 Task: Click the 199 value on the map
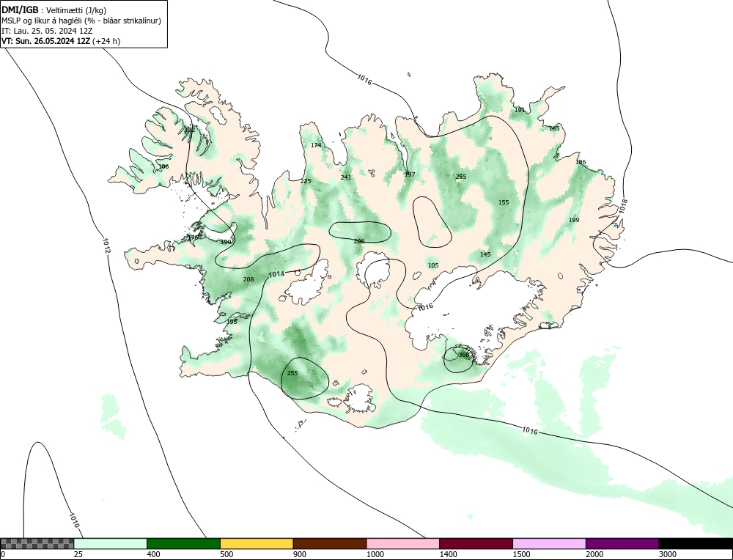click(574, 220)
